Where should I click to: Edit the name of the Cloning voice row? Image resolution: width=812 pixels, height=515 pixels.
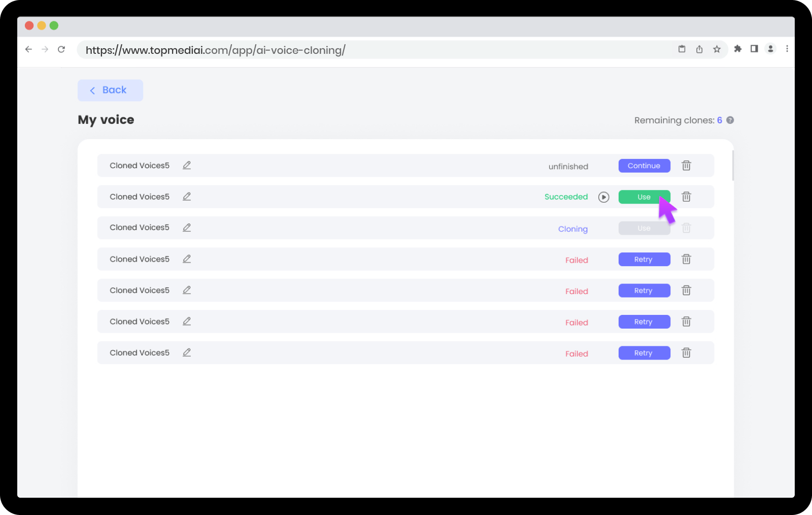[187, 228]
